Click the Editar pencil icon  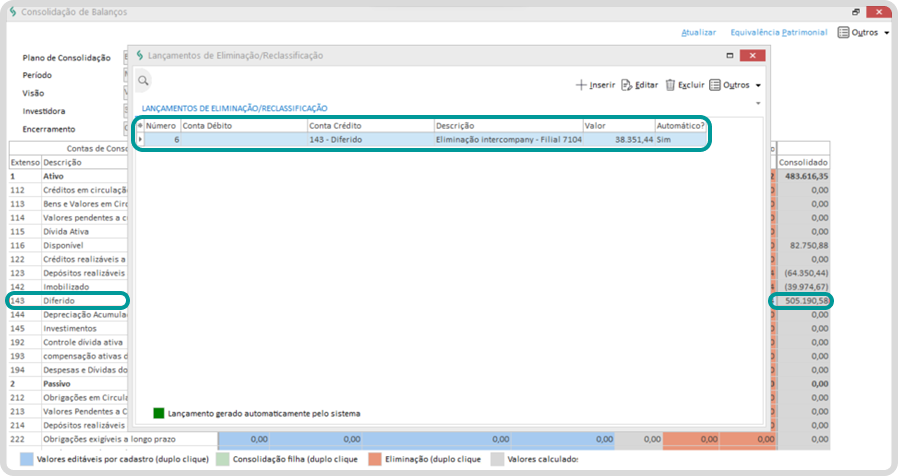coord(626,85)
